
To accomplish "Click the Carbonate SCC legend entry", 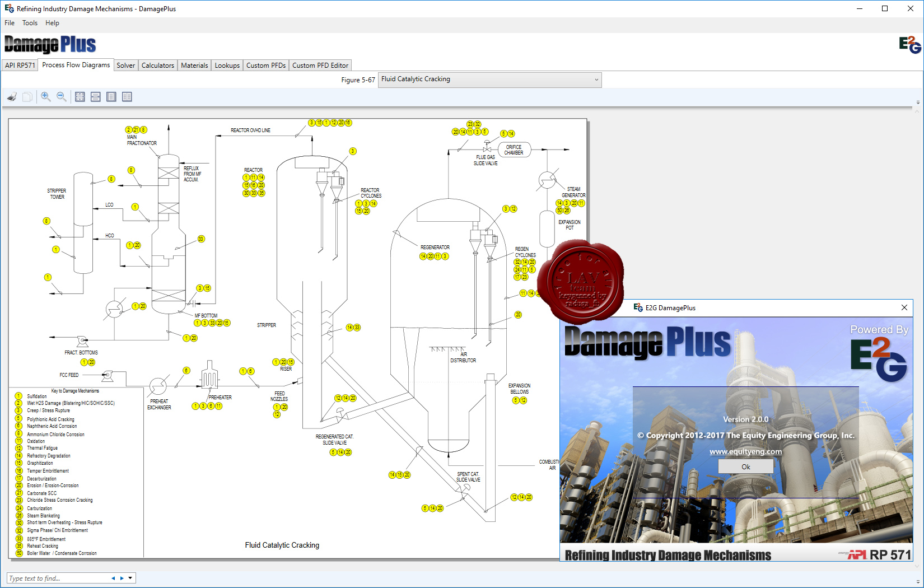I will 41,493.
